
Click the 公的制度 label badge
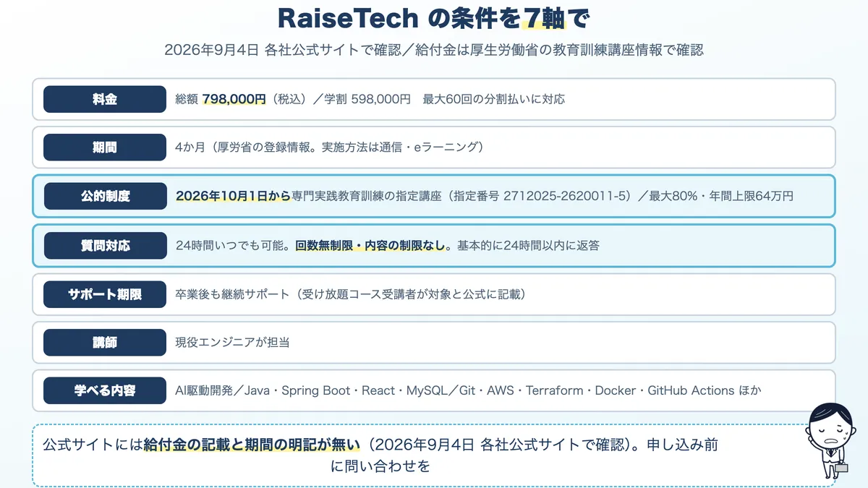(106, 196)
